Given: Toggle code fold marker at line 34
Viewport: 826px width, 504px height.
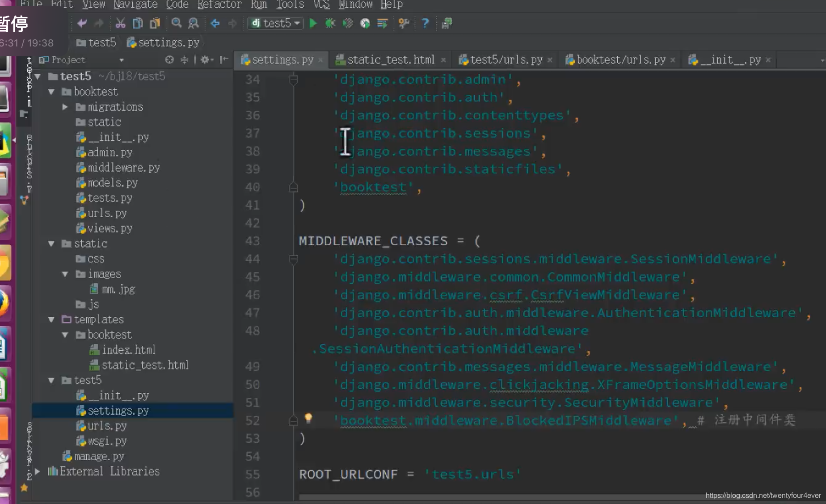Looking at the screenshot, I should tap(294, 80).
